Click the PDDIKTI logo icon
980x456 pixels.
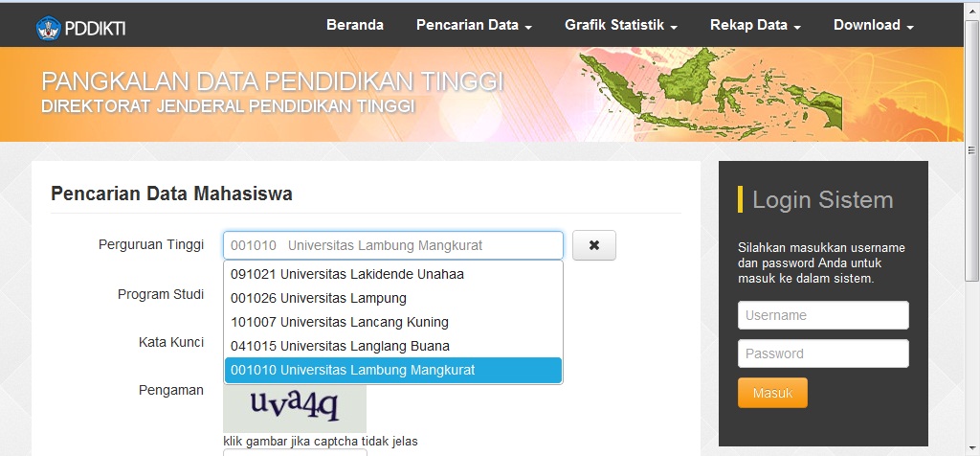(48, 28)
